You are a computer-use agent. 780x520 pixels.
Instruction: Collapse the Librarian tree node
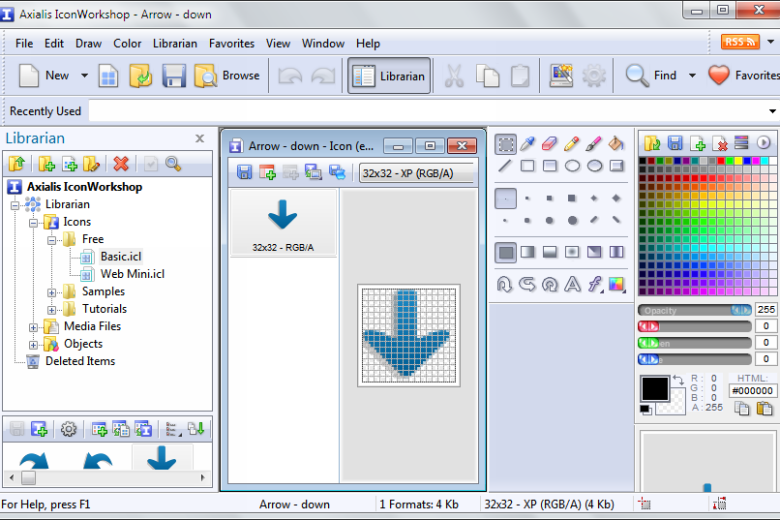15,205
